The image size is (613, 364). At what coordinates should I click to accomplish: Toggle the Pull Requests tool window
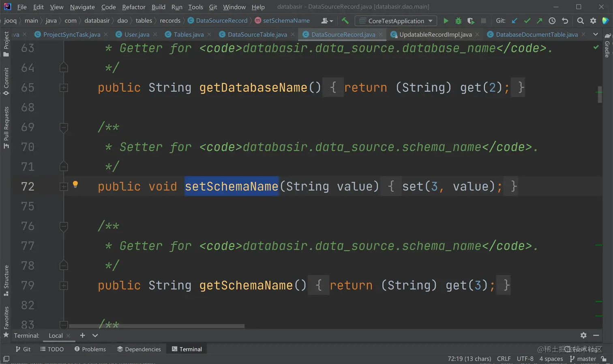point(6,127)
